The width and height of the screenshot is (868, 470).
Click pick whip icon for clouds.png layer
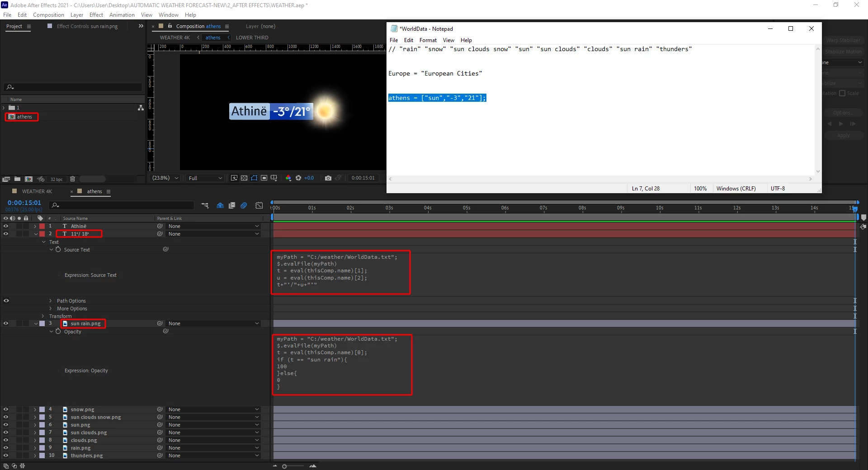tap(160, 440)
